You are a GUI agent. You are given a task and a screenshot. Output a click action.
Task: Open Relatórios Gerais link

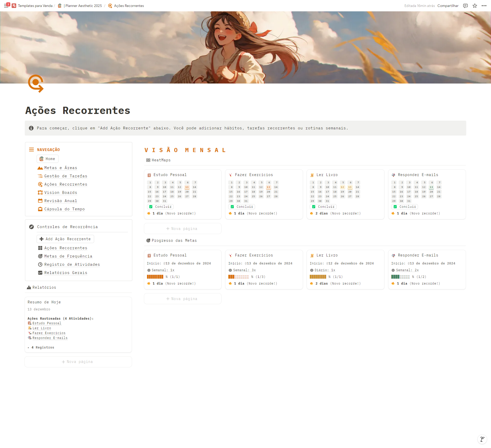[x=66, y=273]
